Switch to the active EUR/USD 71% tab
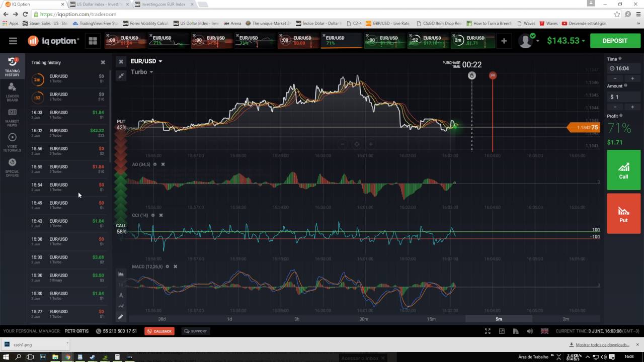 pos(342,41)
